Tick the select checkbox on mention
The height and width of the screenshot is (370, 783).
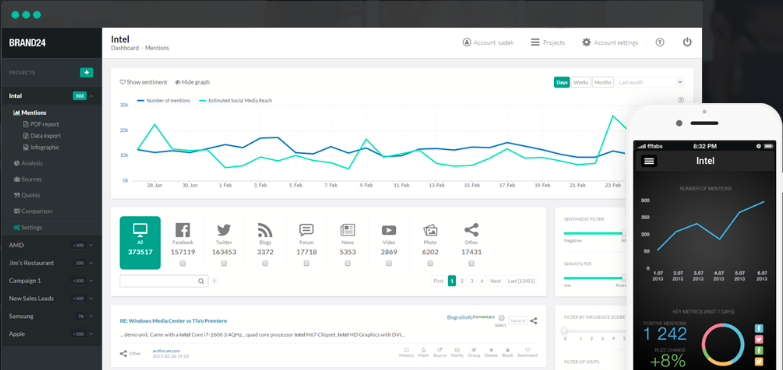pyautogui.click(x=501, y=318)
